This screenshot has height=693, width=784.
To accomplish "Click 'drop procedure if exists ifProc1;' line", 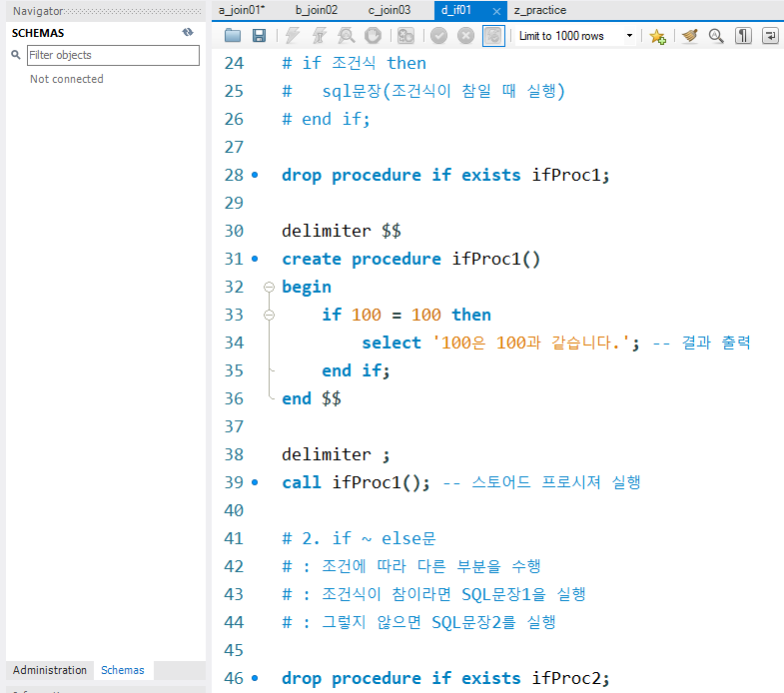I will click(445, 175).
